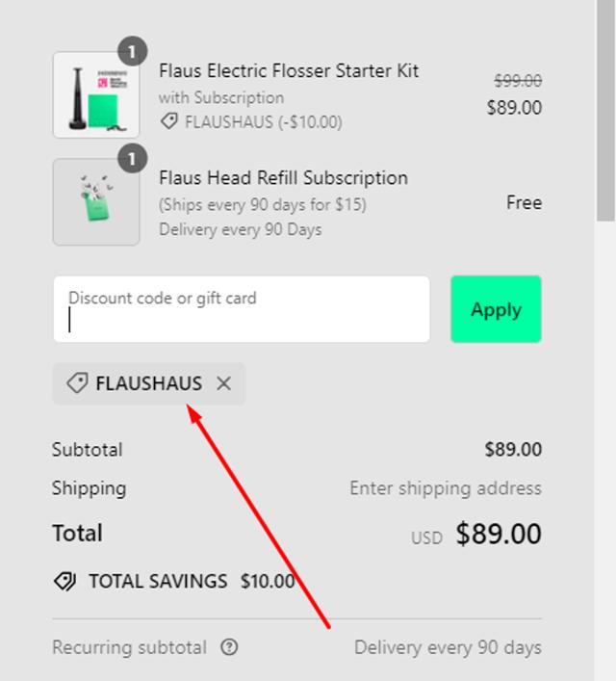Click the Delivery every 90 Days line

pos(241,229)
